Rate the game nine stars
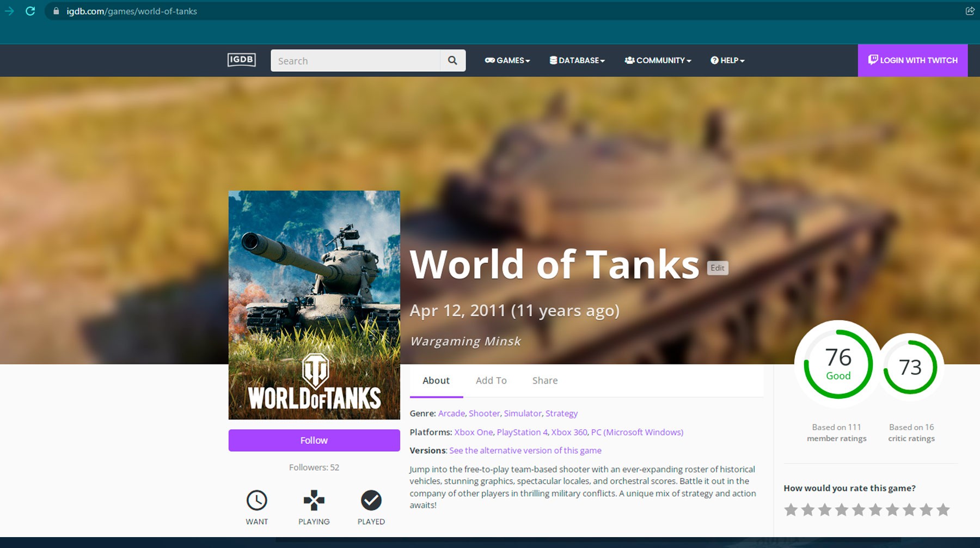This screenshot has height=548, width=980. pos(926,510)
